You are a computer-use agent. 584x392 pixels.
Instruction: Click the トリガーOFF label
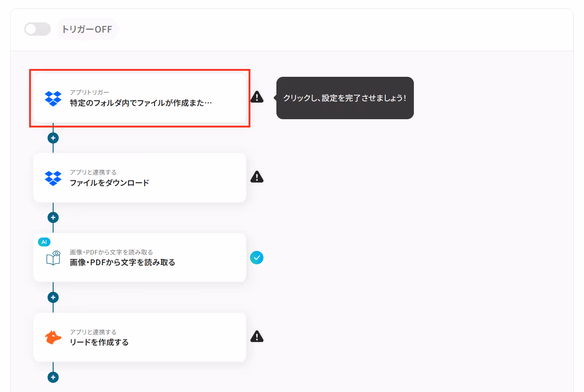click(87, 29)
